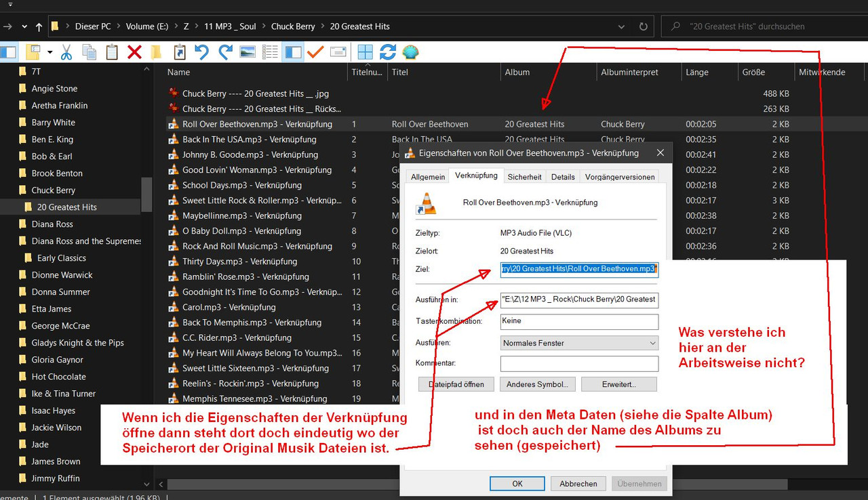Switch to the Allgemein tab

[x=428, y=177]
